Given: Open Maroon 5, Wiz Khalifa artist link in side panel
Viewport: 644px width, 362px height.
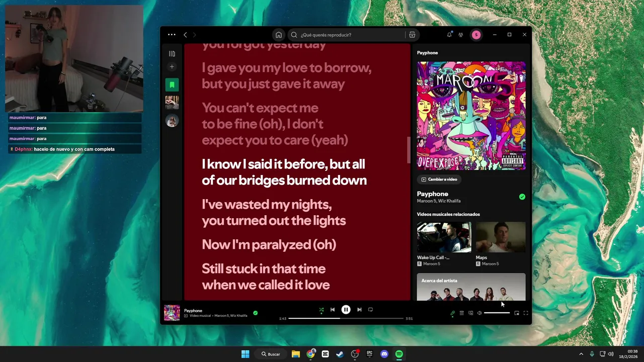Looking at the screenshot, I should (x=439, y=201).
